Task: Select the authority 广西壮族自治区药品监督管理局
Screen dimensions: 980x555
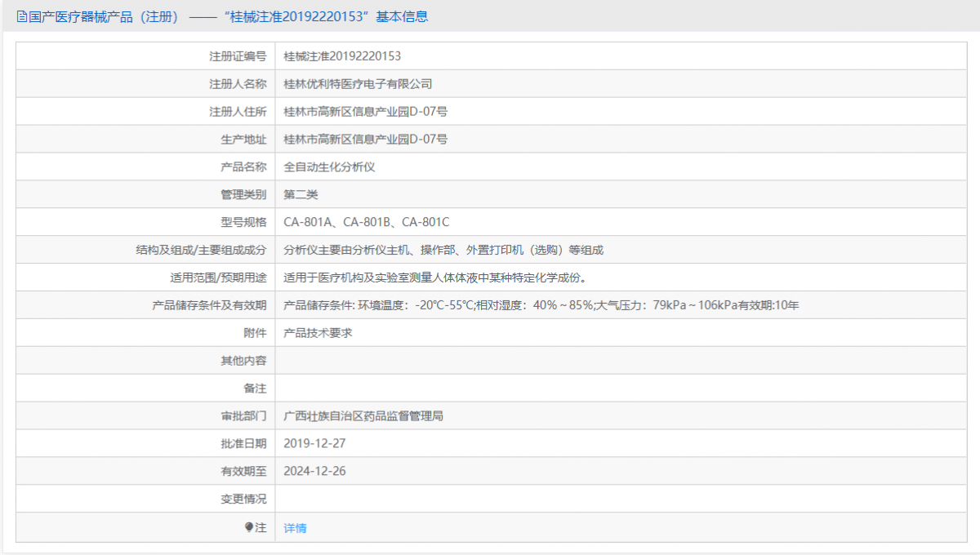Action: pyautogui.click(x=363, y=416)
